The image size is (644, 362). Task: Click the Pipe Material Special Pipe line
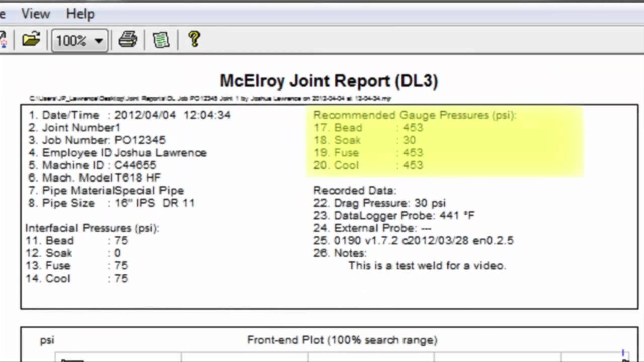click(106, 191)
